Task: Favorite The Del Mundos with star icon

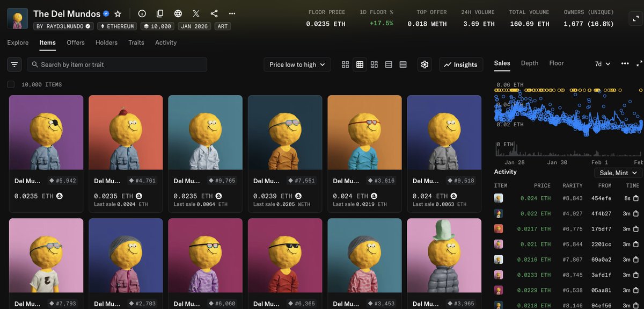Action: pos(118,13)
